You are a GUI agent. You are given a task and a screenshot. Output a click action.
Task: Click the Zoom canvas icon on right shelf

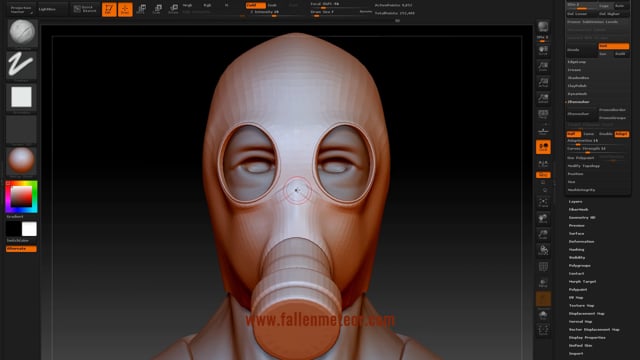pyautogui.click(x=543, y=67)
